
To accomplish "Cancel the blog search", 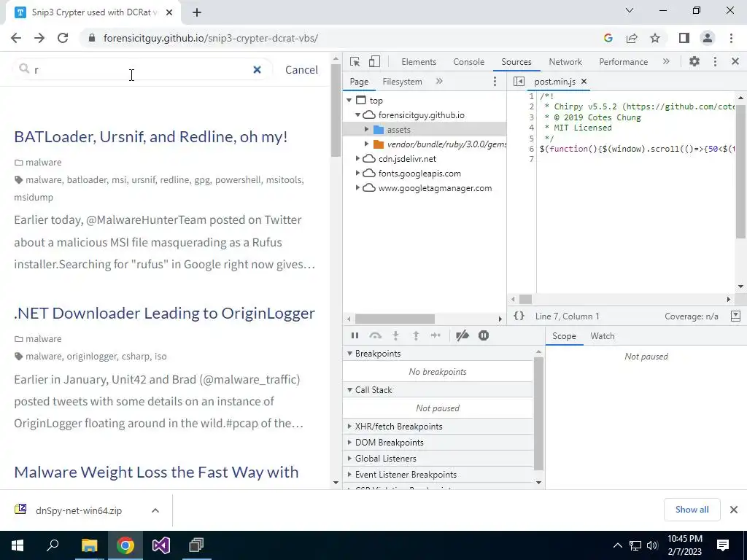I will [301, 70].
